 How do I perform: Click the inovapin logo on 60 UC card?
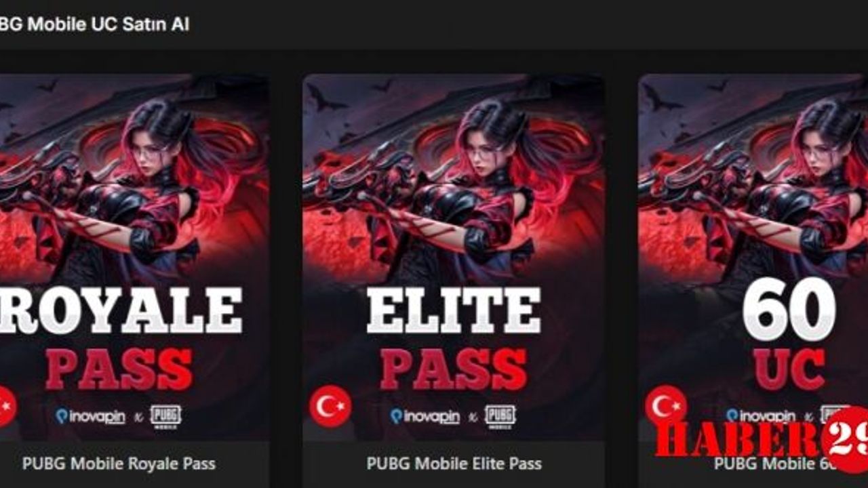point(760,415)
